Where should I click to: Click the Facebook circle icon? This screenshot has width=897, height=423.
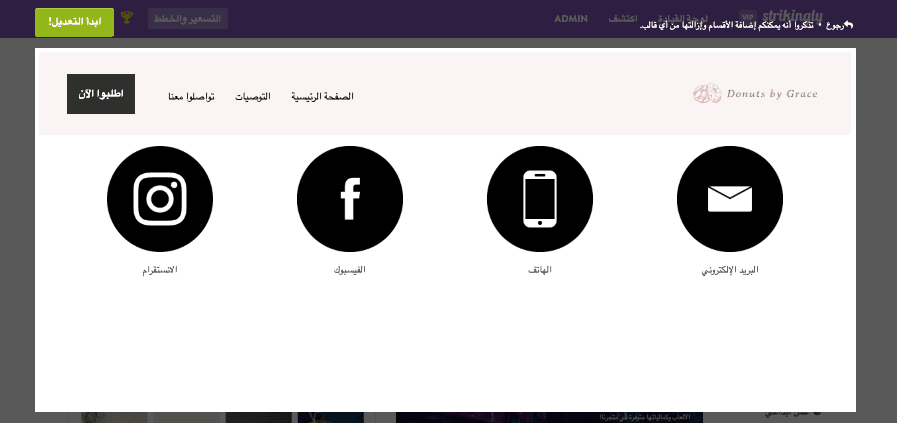point(350,199)
